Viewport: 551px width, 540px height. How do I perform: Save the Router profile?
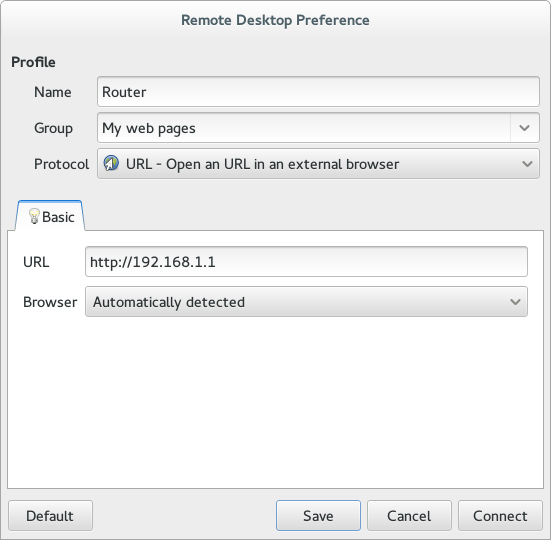318,515
